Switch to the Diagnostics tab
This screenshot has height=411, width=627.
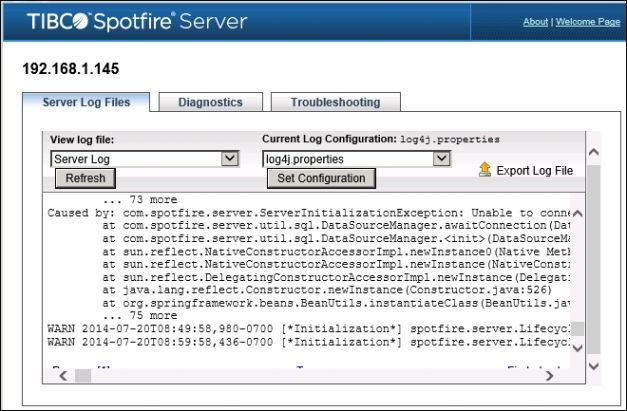point(210,102)
